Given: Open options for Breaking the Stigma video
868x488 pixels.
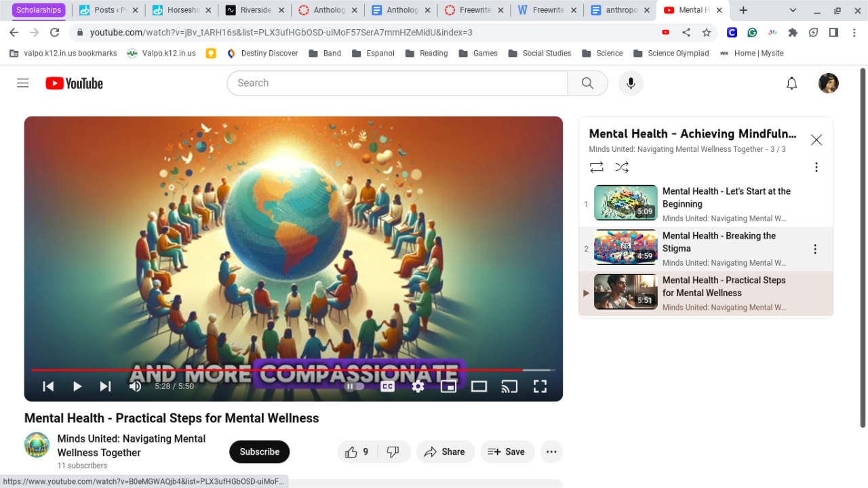Looking at the screenshot, I should (815, 249).
